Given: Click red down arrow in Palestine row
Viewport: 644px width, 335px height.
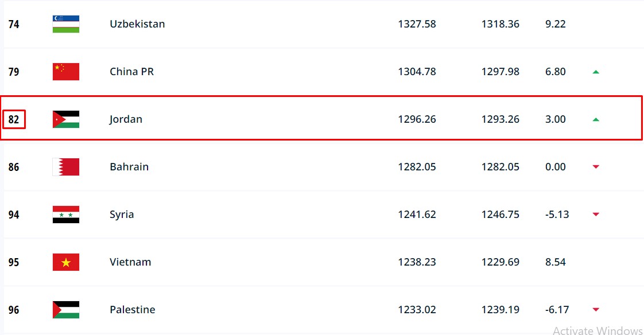Looking at the screenshot, I should click(x=596, y=310).
